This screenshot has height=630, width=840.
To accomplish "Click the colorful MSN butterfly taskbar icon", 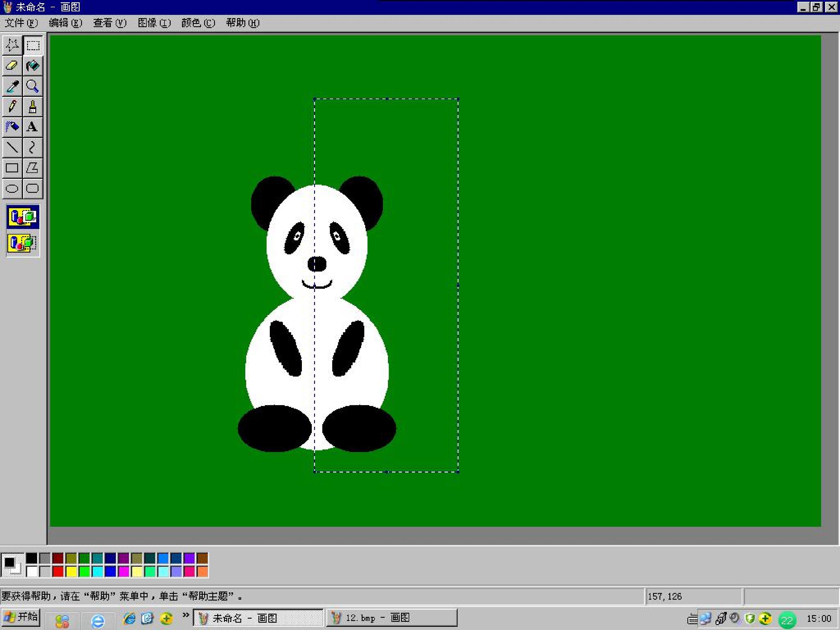I will (62, 621).
